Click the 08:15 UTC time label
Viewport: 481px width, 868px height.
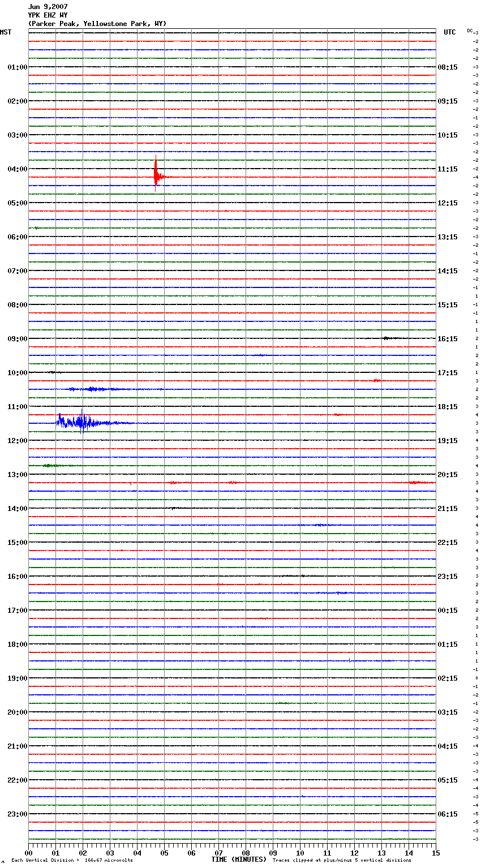(448, 67)
